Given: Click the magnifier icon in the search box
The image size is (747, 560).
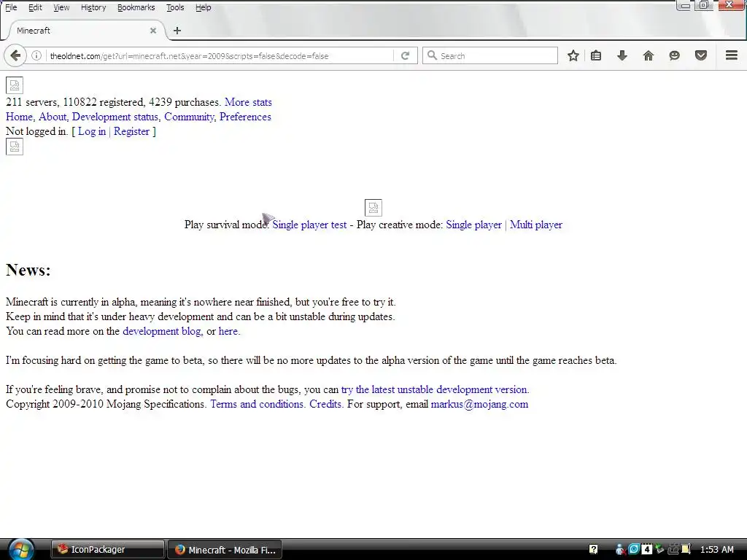Looking at the screenshot, I should tap(432, 55).
